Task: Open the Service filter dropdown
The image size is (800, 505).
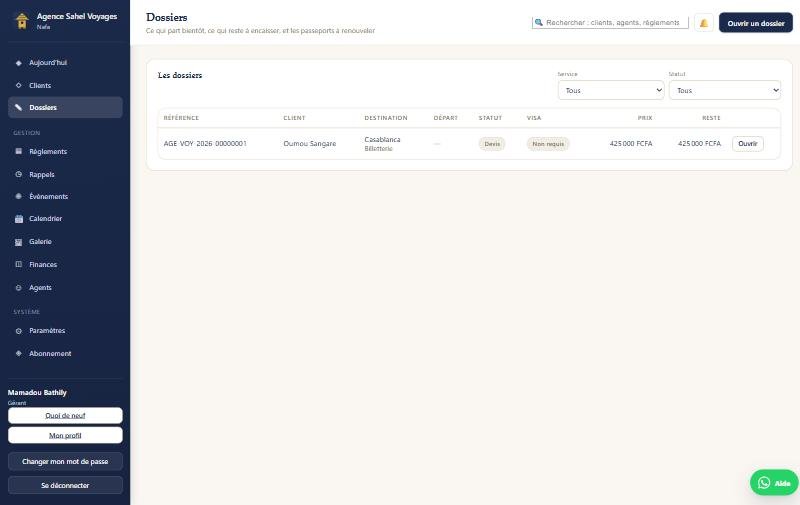Action: [x=611, y=90]
